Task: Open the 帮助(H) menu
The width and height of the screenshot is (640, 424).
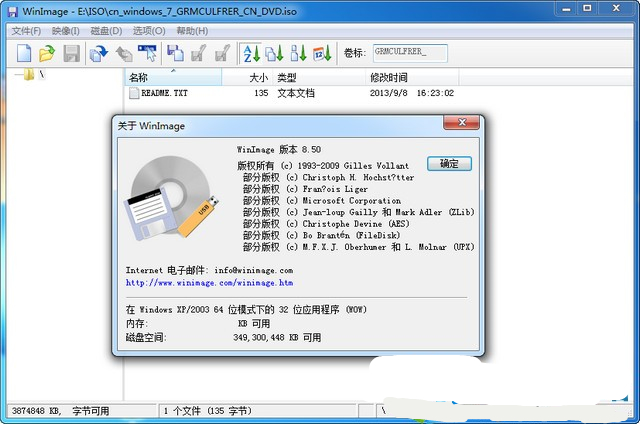Action: tap(192, 31)
